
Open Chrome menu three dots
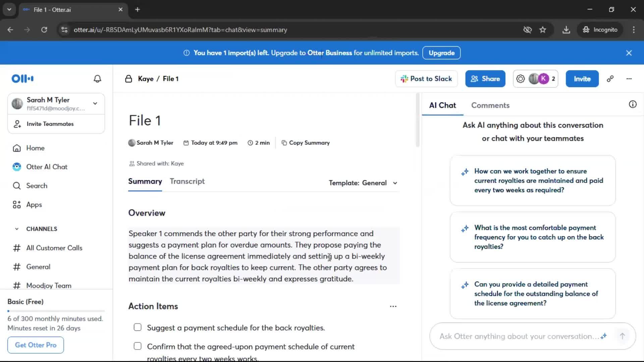coord(634,29)
